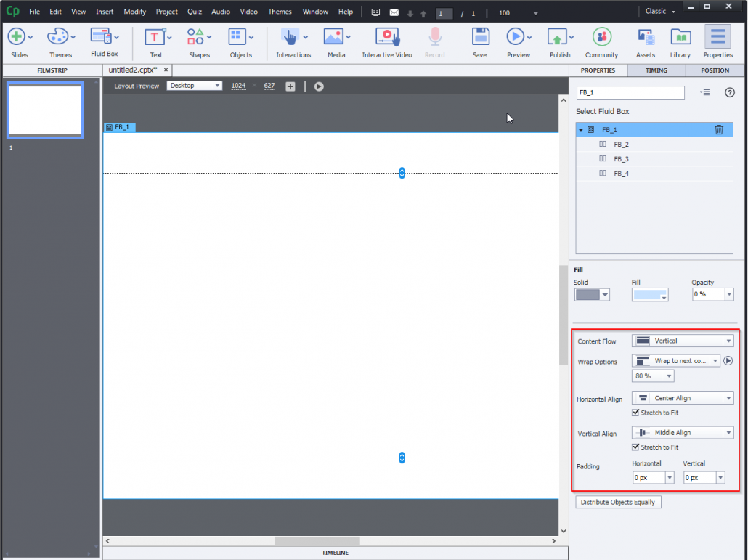The image size is (748, 560).
Task: Open the Audio menu
Action: point(220,12)
